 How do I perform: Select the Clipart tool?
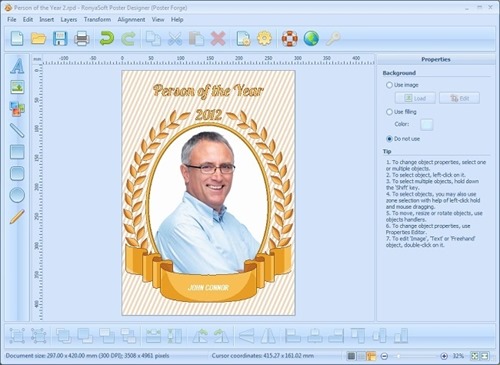point(17,109)
